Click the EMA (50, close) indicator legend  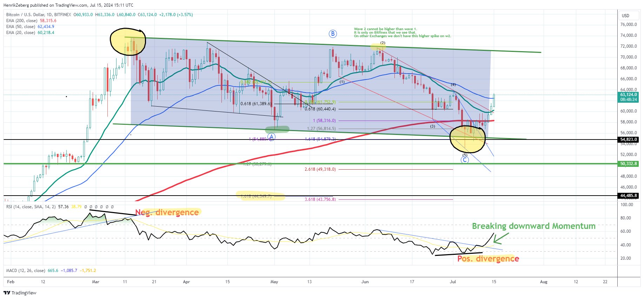[x=30, y=27]
